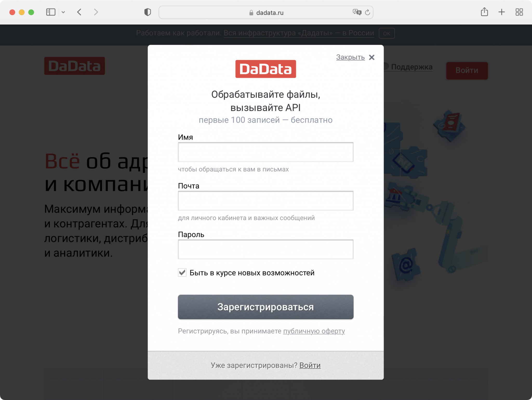Go back with the back arrow
This screenshot has width=532, height=400.
pos(79,12)
